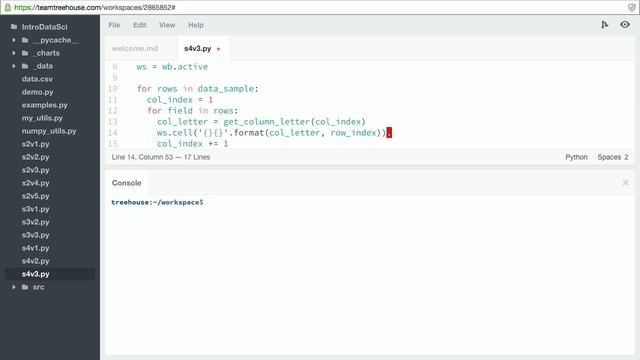Open my_utils.py in the file tree
This screenshot has width=640, height=360.
tap(42, 118)
